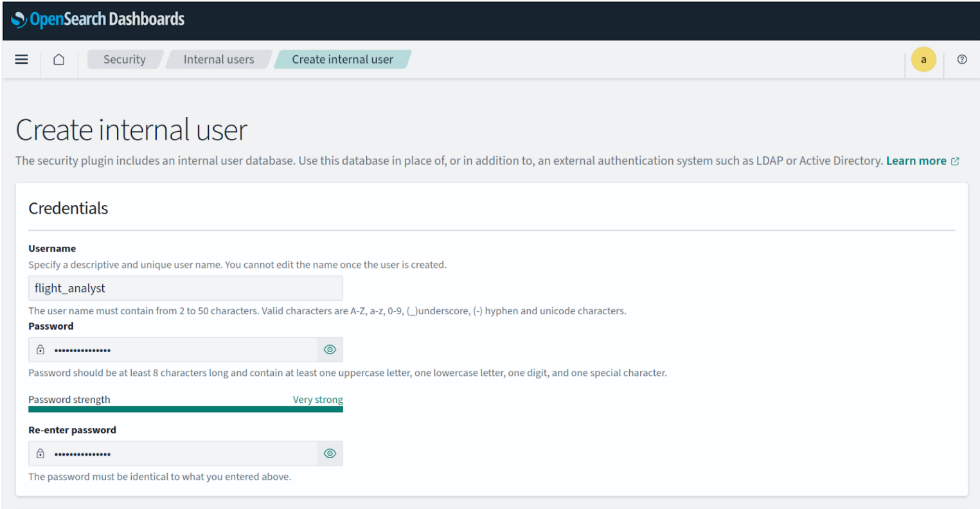Click the green password strength bar
Viewport: 980px width, 509px height.
tap(185, 409)
